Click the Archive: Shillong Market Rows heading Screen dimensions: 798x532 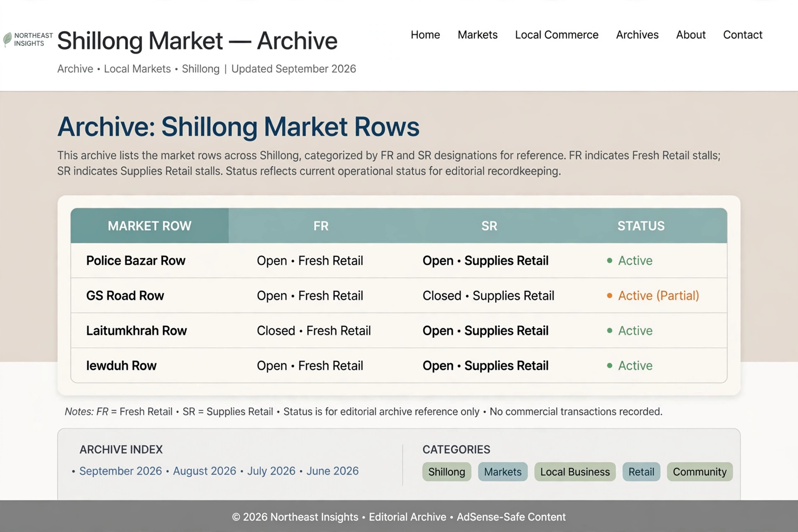[x=239, y=126]
